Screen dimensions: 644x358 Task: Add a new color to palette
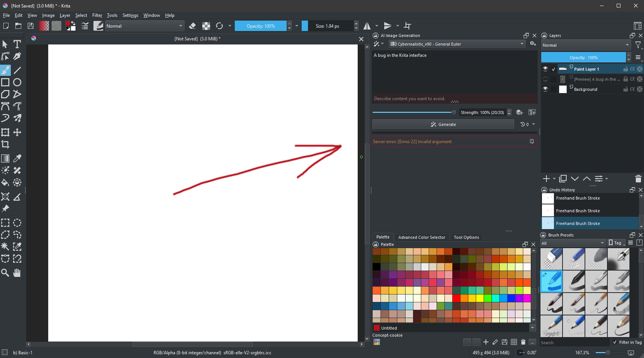[x=486, y=342]
